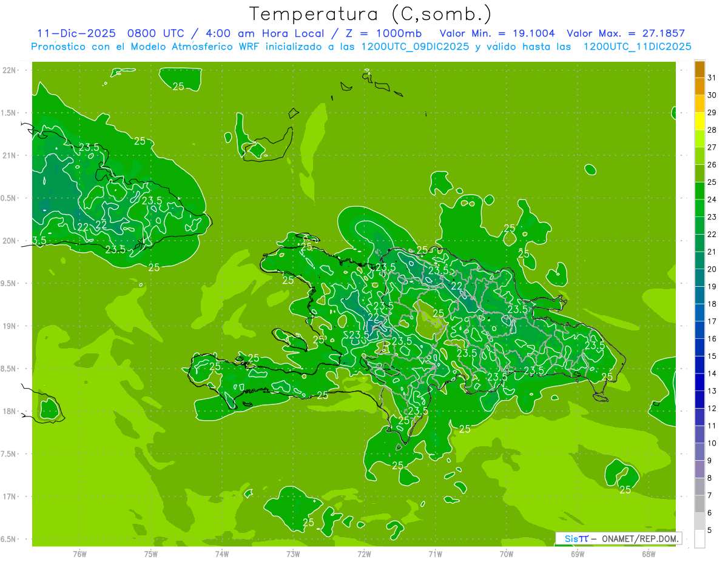728x562 pixels.
Task: Pick the dark orange scale band above 31
Action: 699,69
